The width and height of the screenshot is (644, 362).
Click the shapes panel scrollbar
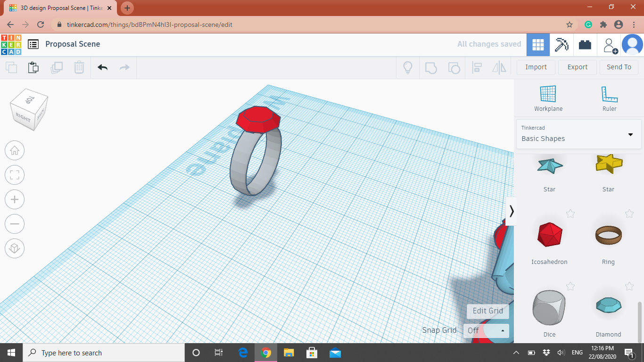pyautogui.click(x=640, y=322)
